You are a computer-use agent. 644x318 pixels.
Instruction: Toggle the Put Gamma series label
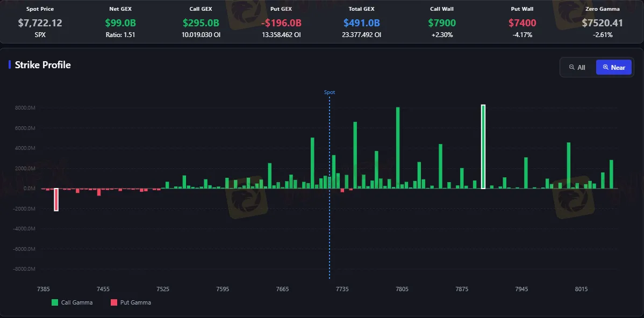point(135,302)
